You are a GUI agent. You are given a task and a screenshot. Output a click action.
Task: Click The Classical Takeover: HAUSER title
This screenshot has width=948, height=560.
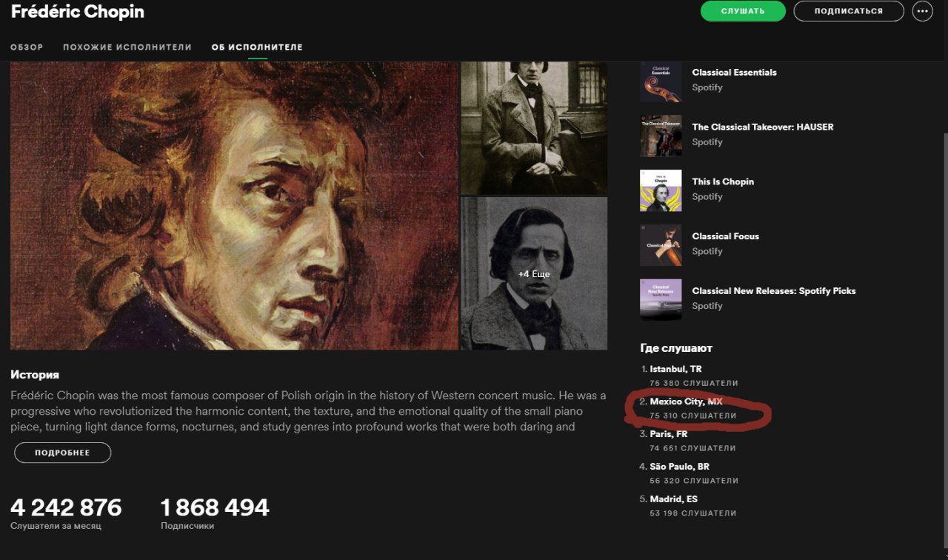click(x=763, y=127)
